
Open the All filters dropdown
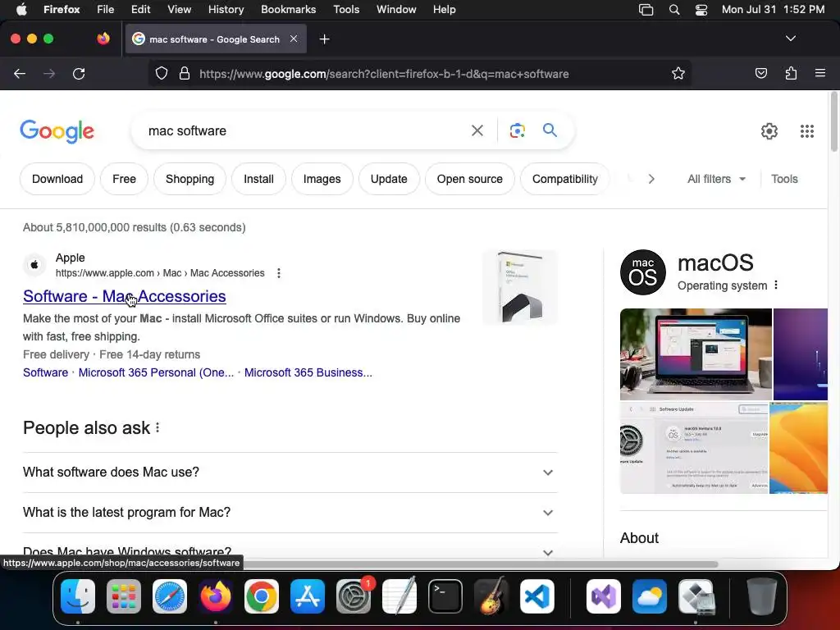click(716, 179)
